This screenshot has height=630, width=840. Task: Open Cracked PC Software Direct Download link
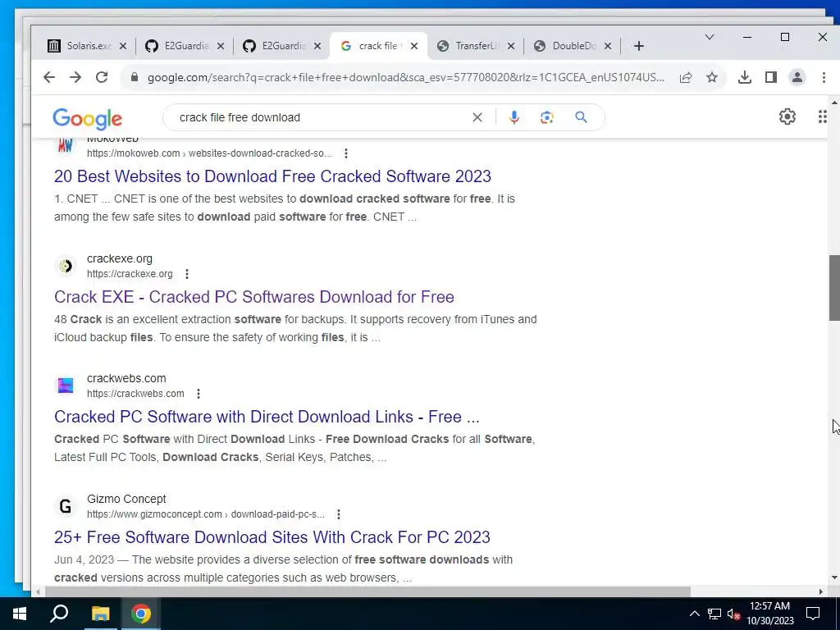pyautogui.click(x=267, y=417)
